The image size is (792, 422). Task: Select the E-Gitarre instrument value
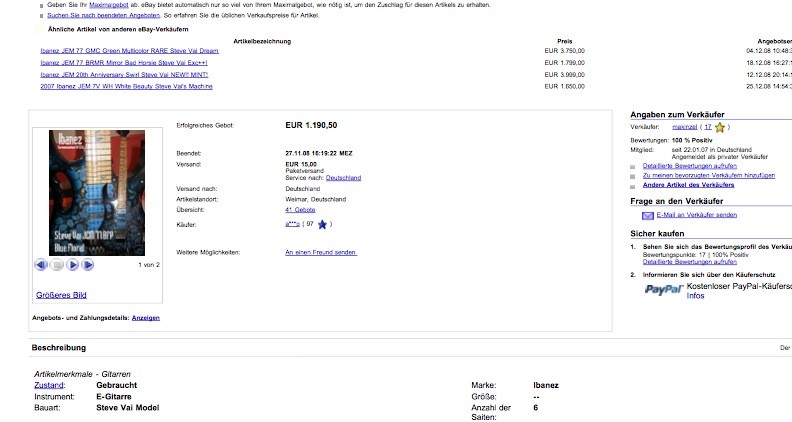[114, 397]
